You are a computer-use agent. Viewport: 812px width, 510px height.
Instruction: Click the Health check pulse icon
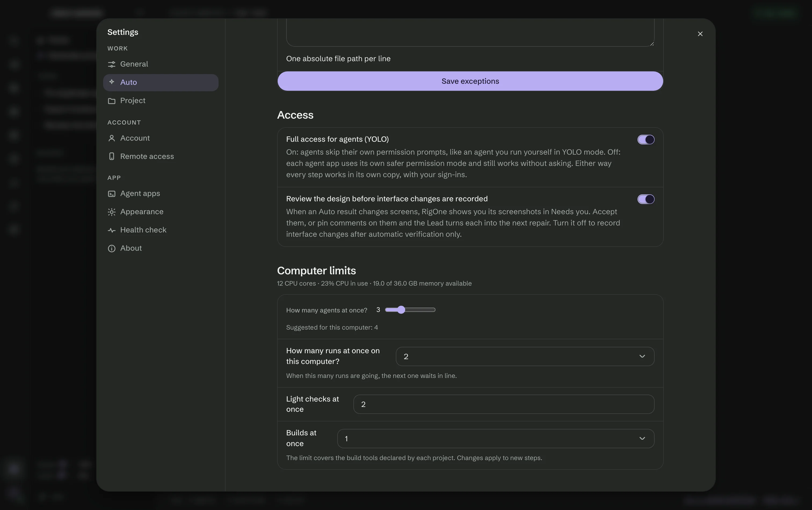(x=112, y=230)
